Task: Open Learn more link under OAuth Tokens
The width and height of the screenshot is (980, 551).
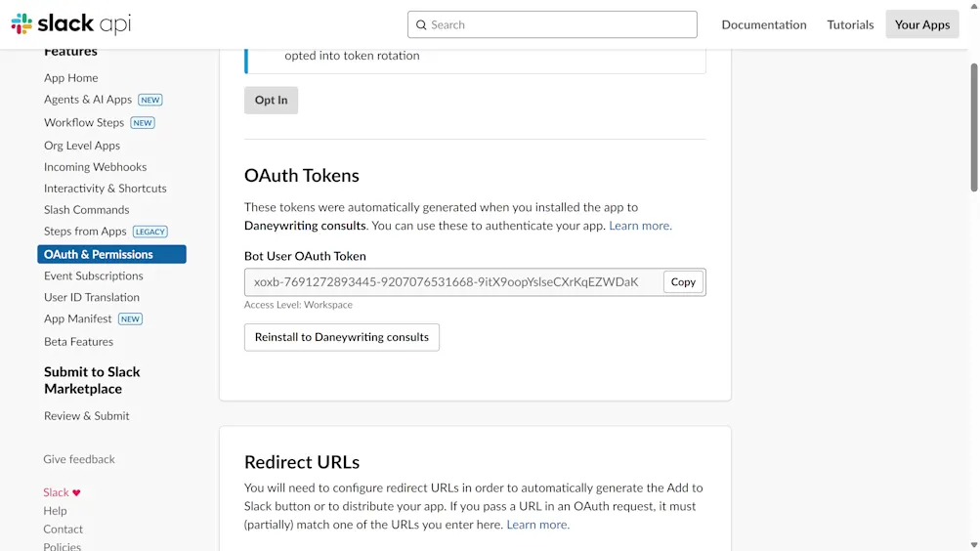Action: [640, 226]
